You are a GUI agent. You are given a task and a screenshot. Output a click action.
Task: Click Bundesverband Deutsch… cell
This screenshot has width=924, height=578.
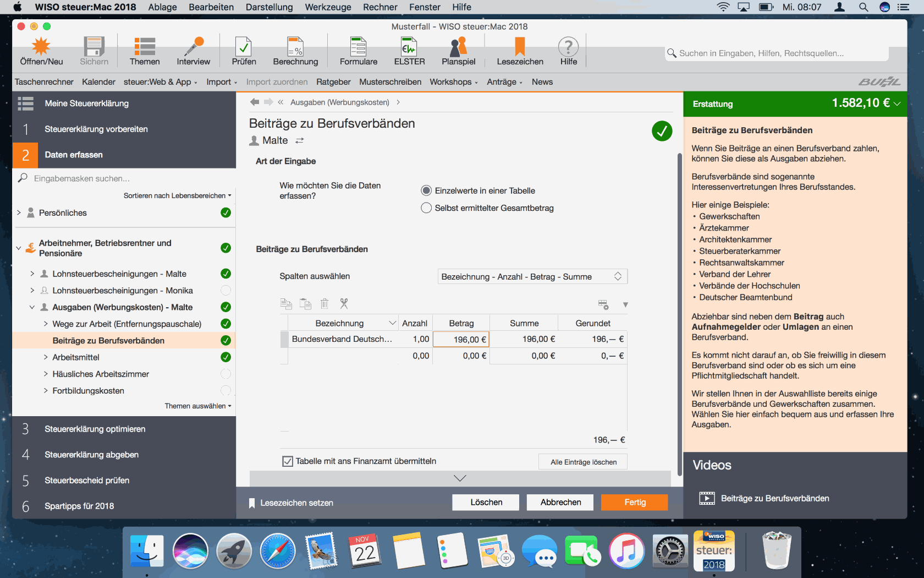[x=342, y=339]
